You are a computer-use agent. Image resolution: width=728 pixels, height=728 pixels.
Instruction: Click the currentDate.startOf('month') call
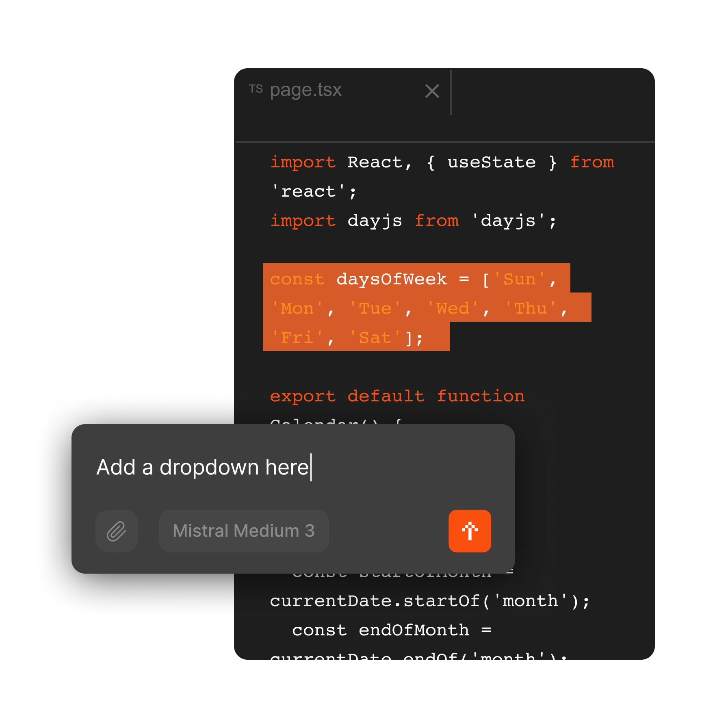pyautogui.click(x=429, y=601)
